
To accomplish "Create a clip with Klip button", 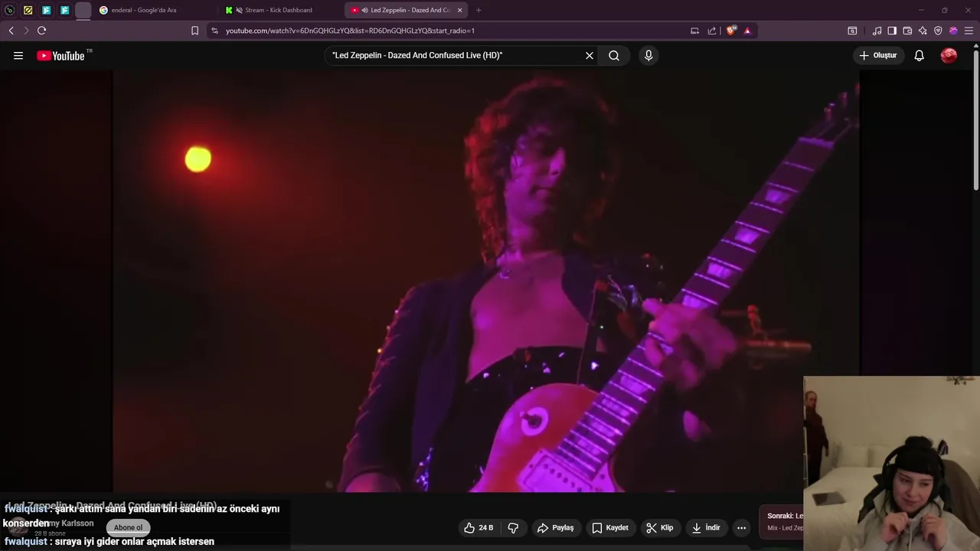I will [x=660, y=527].
